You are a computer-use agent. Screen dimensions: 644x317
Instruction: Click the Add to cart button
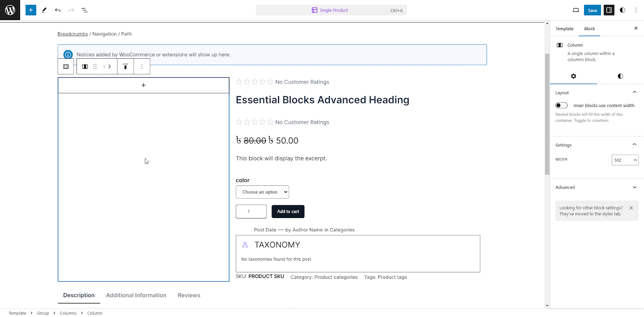288,212
